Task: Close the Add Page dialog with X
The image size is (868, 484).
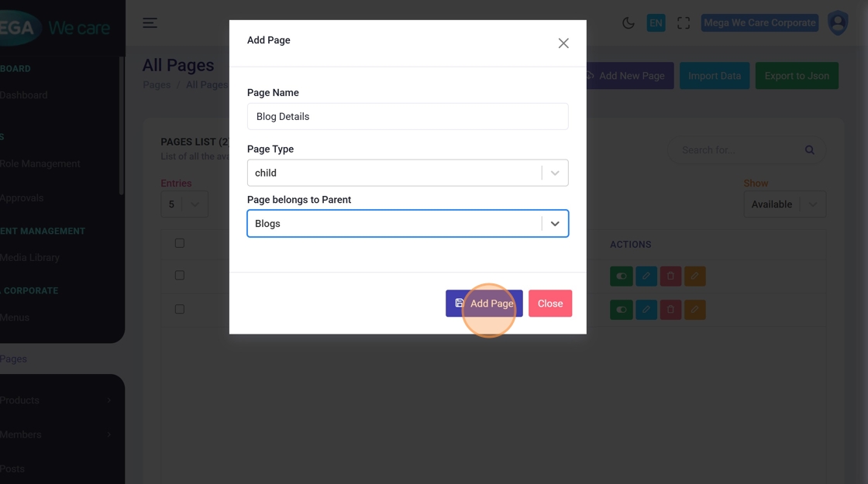Action: [x=563, y=43]
